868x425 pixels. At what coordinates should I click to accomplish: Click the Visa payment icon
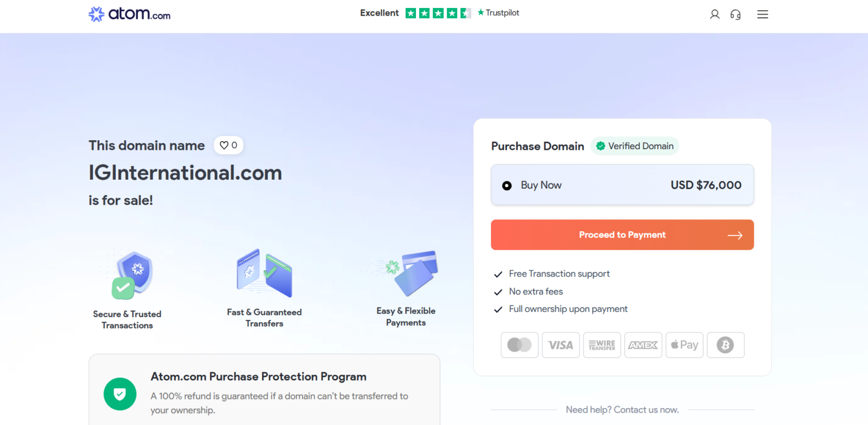[561, 345]
